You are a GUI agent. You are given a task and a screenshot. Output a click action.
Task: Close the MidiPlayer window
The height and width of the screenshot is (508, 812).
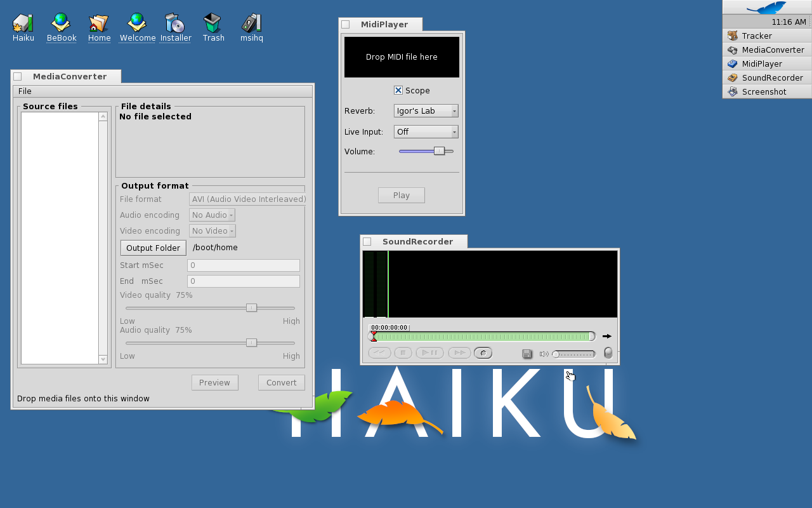[346, 24]
